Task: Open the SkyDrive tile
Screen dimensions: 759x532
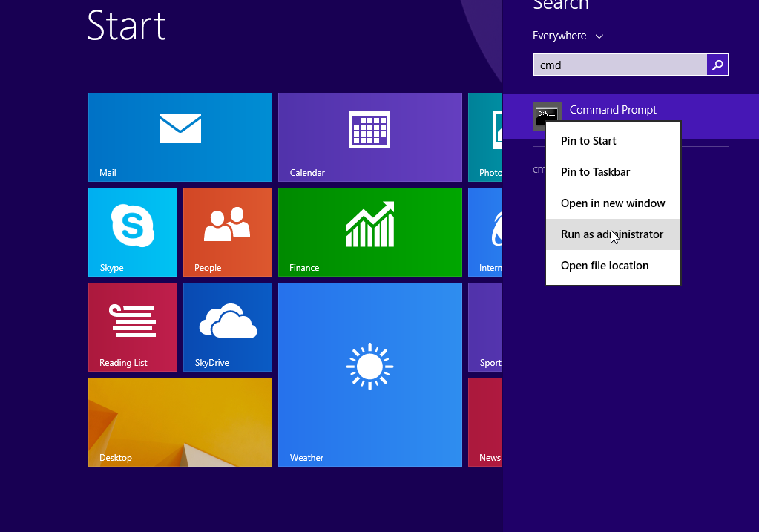Action: [228, 326]
